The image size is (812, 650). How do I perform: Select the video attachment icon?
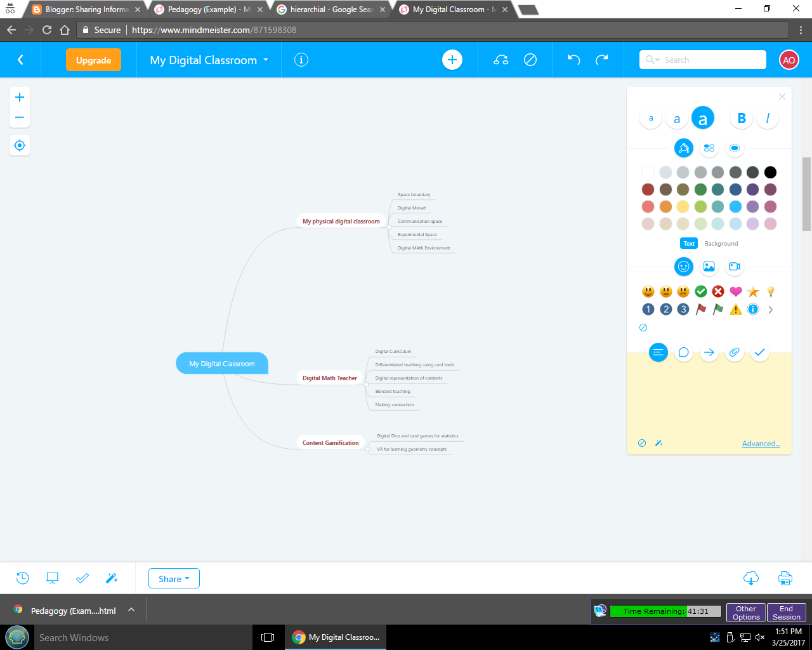(735, 267)
